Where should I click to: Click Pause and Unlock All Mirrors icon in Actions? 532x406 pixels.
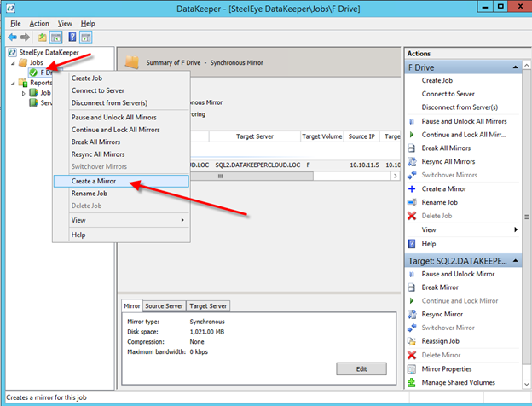pos(412,121)
